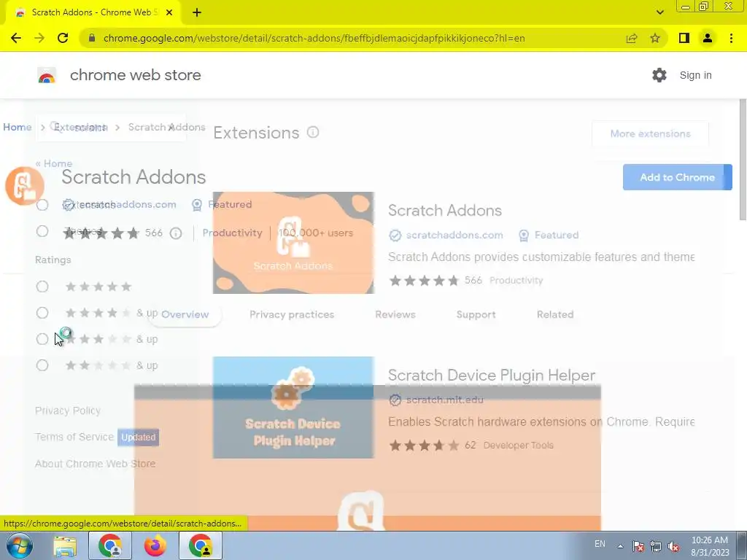Click the Home breadcrumb link
The height and width of the screenshot is (560, 747).
click(x=18, y=127)
